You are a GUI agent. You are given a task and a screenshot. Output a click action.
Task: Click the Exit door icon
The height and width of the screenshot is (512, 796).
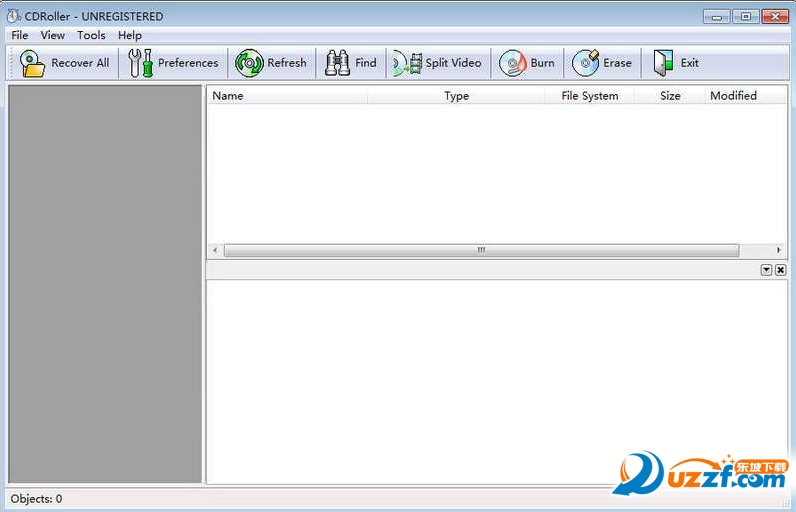[x=663, y=63]
